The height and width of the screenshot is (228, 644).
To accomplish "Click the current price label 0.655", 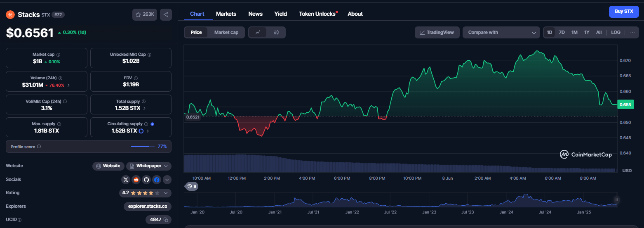I will [625, 104].
